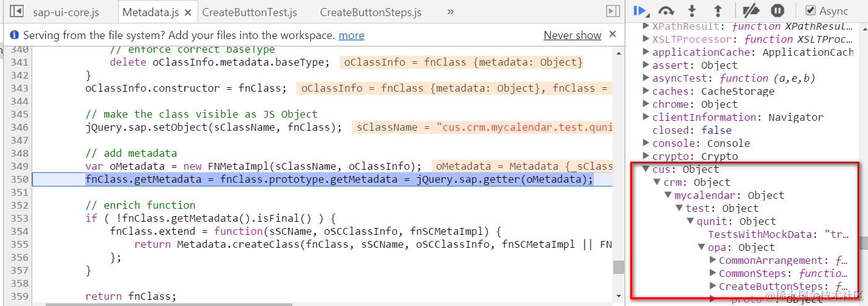The image size is (868, 306).
Task: Expand the clientInformation Navigator entry
Action: 646,117
